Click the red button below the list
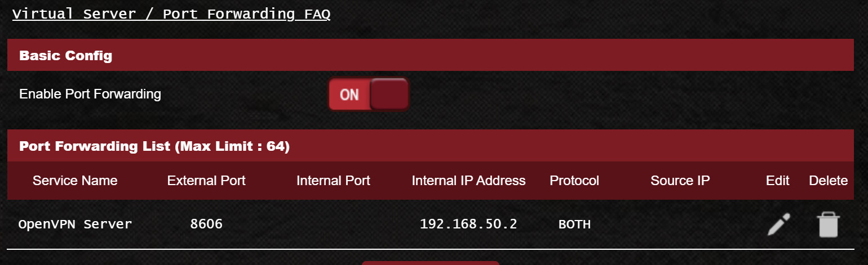 pyautogui.click(x=431, y=263)
